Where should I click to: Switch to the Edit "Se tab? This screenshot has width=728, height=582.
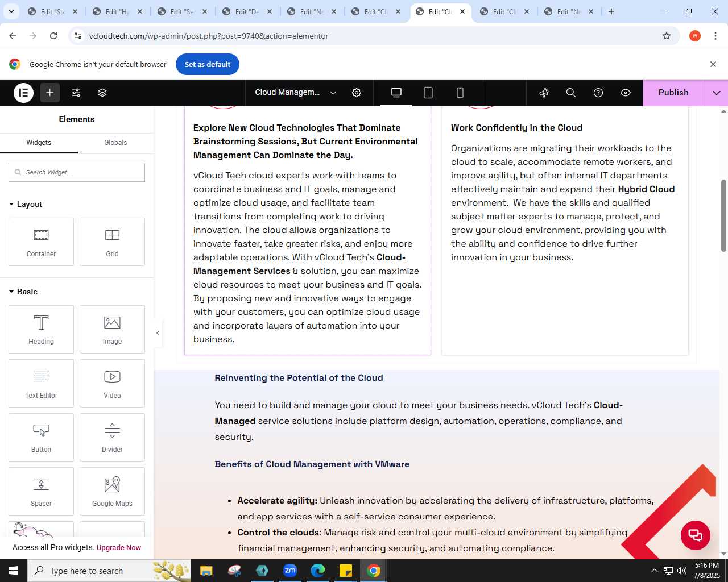click(183, 11)
